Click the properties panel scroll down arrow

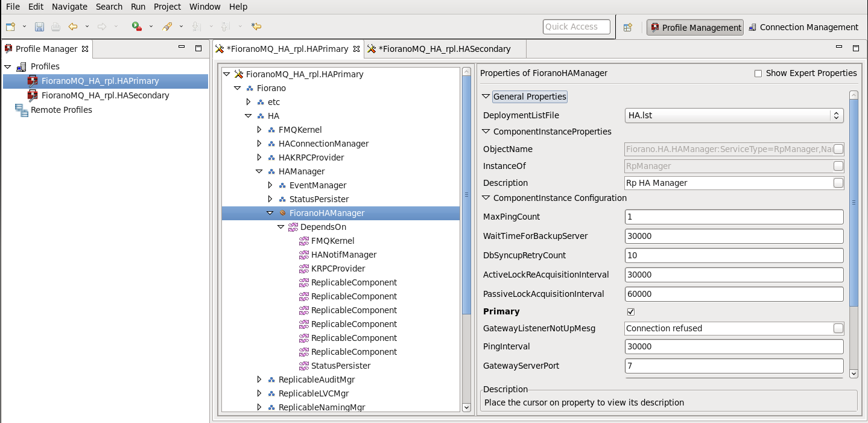pyautogui.click(x=854, y=374)
